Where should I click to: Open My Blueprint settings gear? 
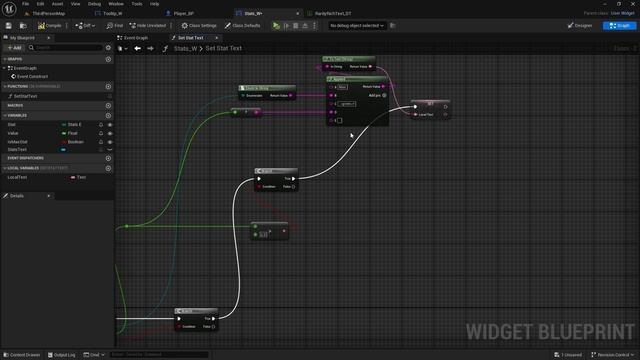click(x=108, y=48)
